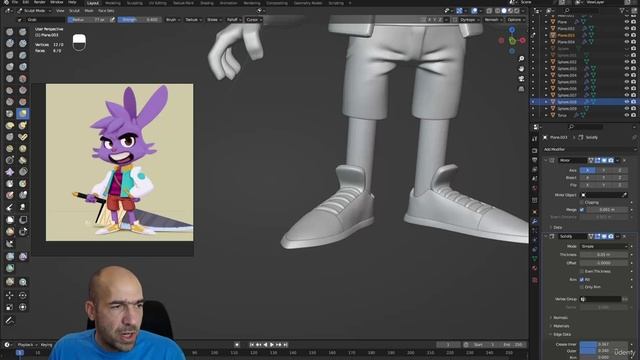Open the Remesh dropdown
This screenshot has width=640, height=360.
click(493, 20)
